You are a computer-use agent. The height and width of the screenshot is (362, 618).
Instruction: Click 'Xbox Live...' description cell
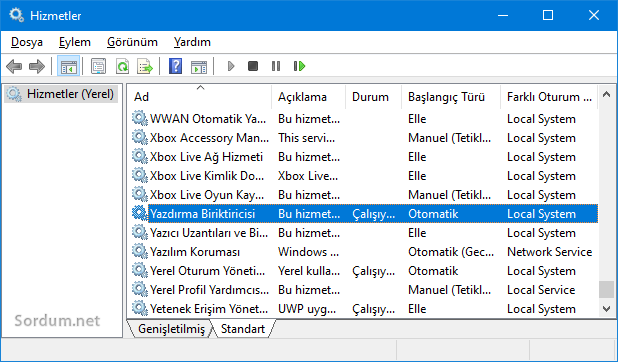308,175
